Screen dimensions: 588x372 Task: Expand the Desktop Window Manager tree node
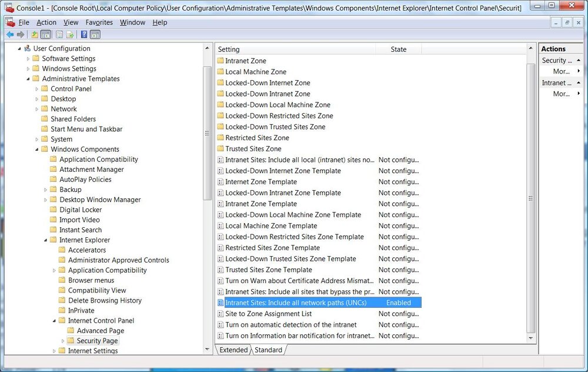tap(45, 200)
